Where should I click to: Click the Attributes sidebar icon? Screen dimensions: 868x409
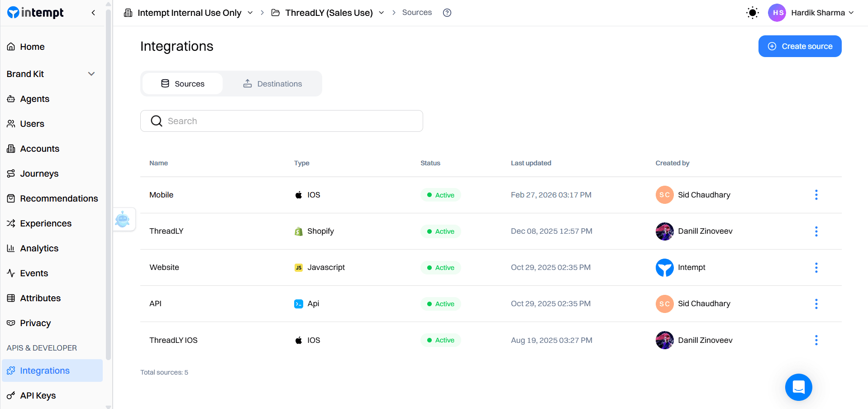(11, 298)
